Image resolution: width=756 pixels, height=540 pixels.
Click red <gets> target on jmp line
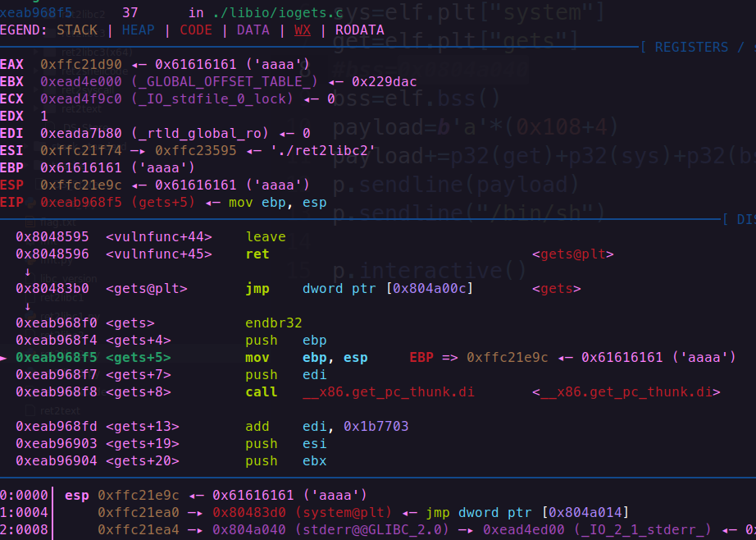tap(557, 289)
